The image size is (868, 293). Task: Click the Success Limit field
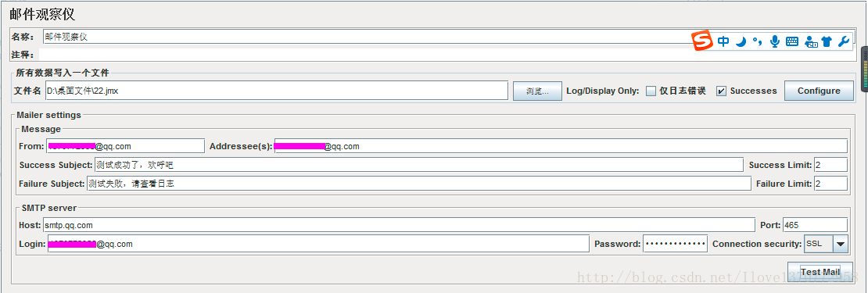[830, 165]
